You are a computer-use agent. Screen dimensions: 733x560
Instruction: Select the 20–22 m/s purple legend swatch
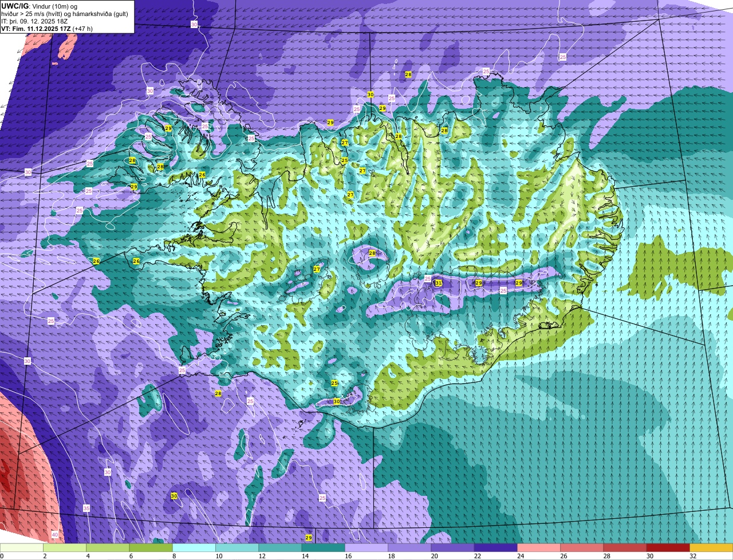pos(452,548)
